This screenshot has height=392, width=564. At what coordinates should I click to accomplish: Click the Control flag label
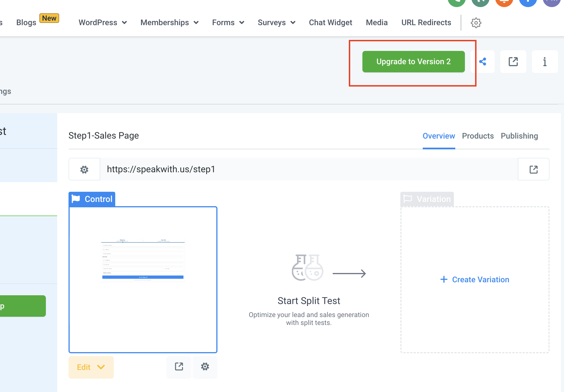[x=92, y=199]
